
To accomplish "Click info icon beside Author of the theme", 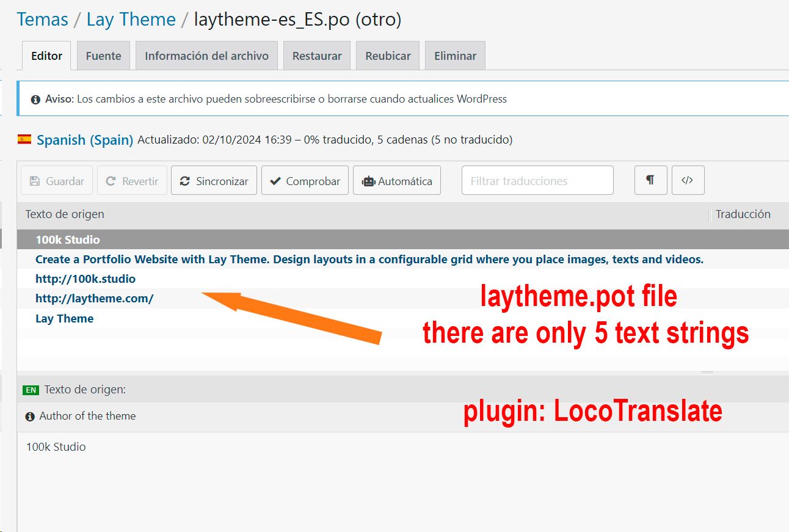I will 30,417.
